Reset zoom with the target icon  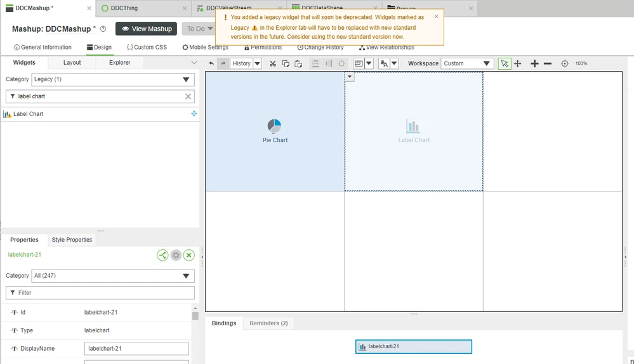pos(565,63)
